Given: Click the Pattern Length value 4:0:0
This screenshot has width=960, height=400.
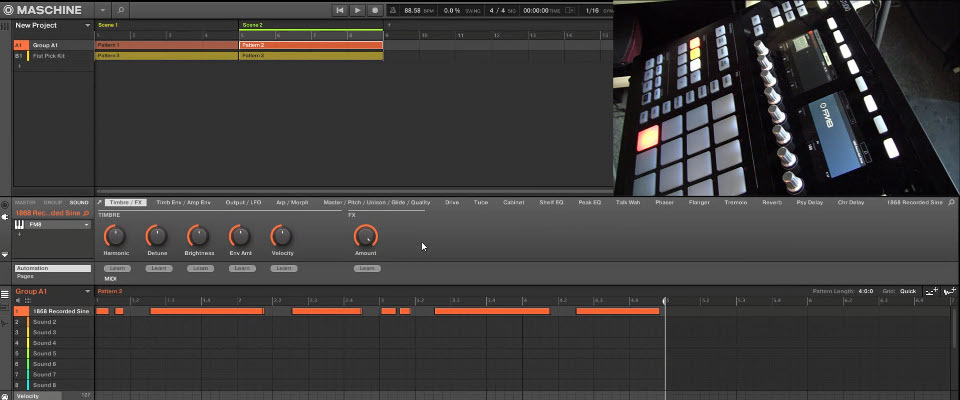Looking at the screenshot, I should point(865,292).
